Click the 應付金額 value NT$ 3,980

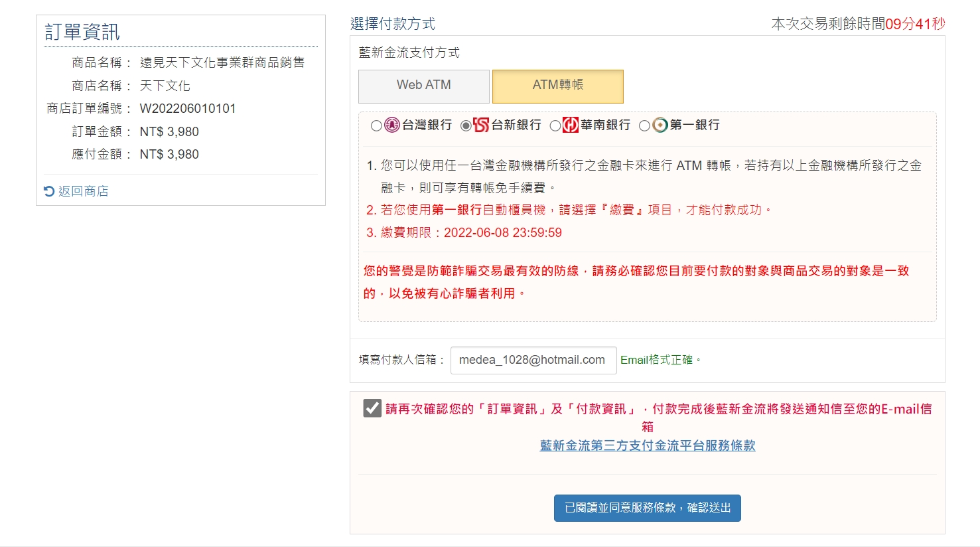tap(169, 154)
